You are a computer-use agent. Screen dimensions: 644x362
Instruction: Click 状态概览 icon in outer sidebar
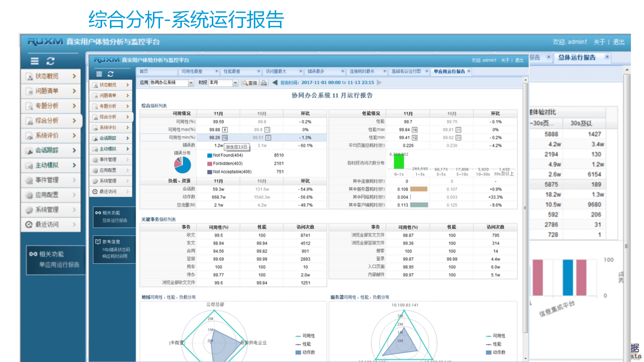tap(29, 76)
